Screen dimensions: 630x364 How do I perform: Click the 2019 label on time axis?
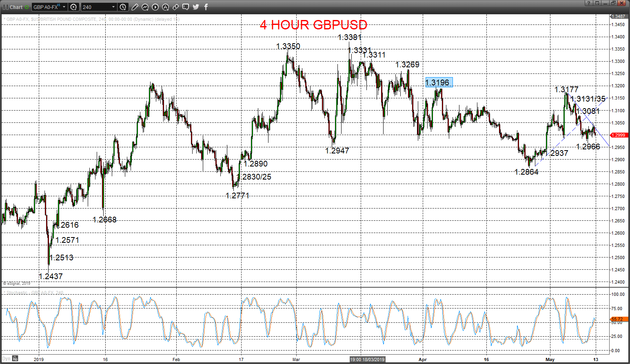(x=39, y=360)
